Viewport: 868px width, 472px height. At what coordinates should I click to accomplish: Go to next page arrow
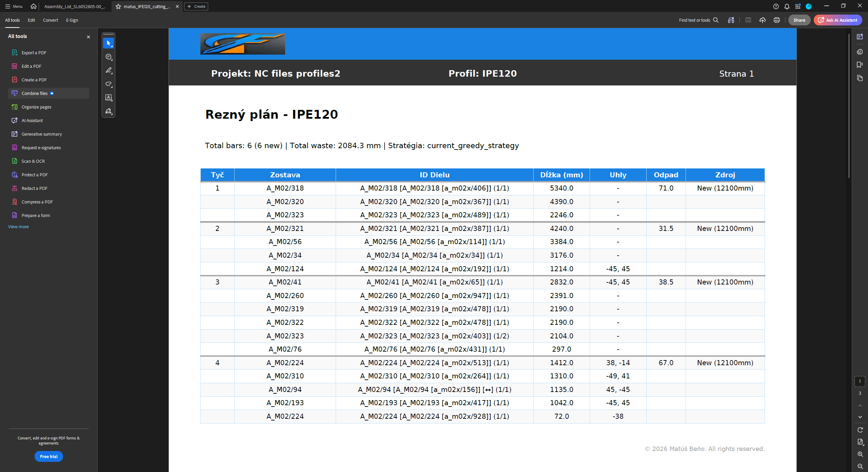pyautogui.click(x=860, y=417)
